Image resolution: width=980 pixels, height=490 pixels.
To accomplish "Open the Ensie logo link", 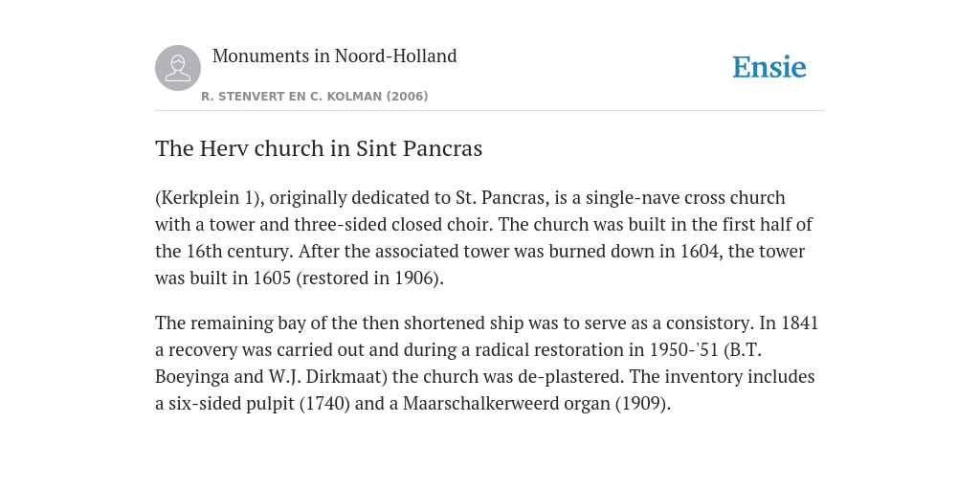I will click(769, 67).
